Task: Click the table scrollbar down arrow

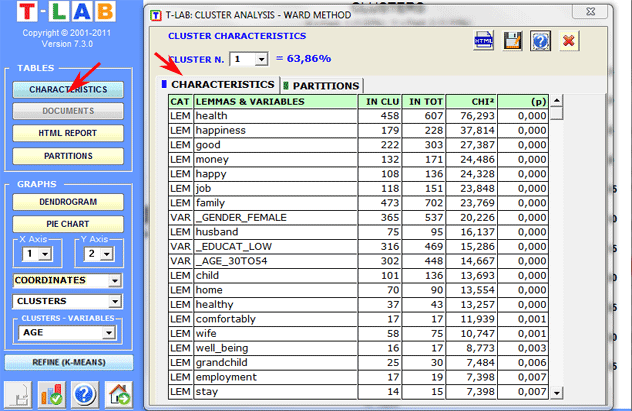Action: (x=557, y=392)
